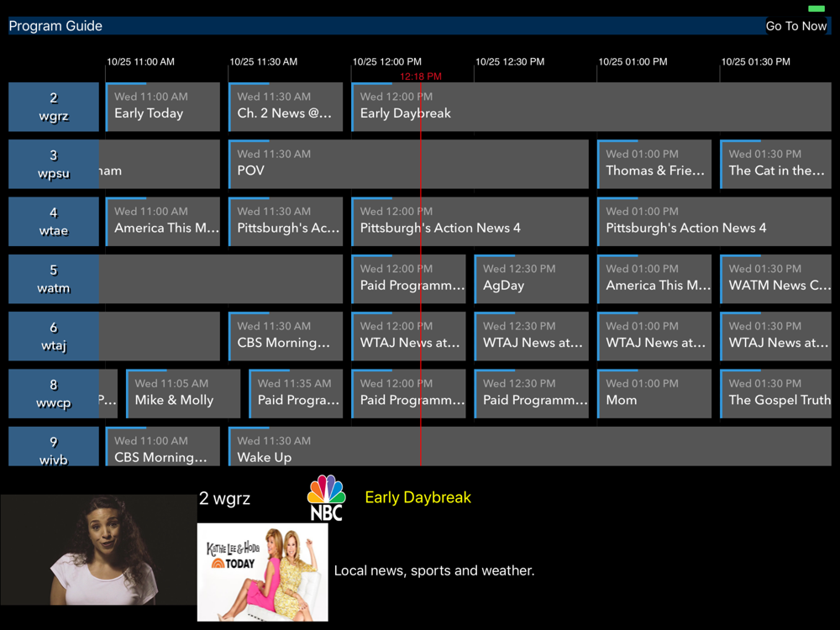
Task: Select Pittsburgh's Action News 4 at 01:00 PM
Action: (714, 221)
